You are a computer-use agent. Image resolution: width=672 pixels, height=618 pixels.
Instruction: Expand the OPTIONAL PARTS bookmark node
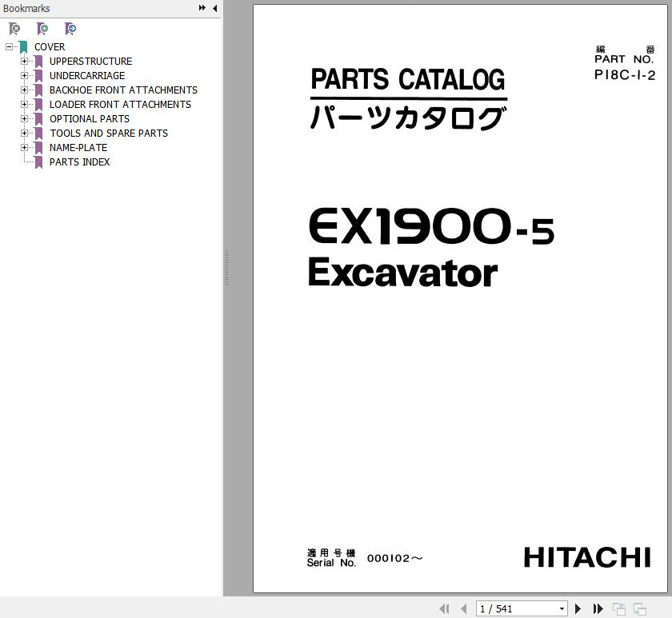24,118
